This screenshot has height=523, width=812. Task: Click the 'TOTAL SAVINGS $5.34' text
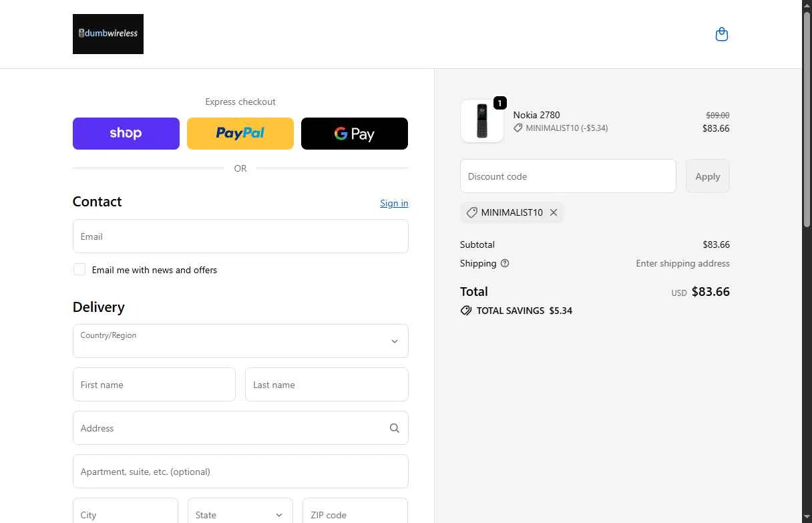(x=524, y=311)
